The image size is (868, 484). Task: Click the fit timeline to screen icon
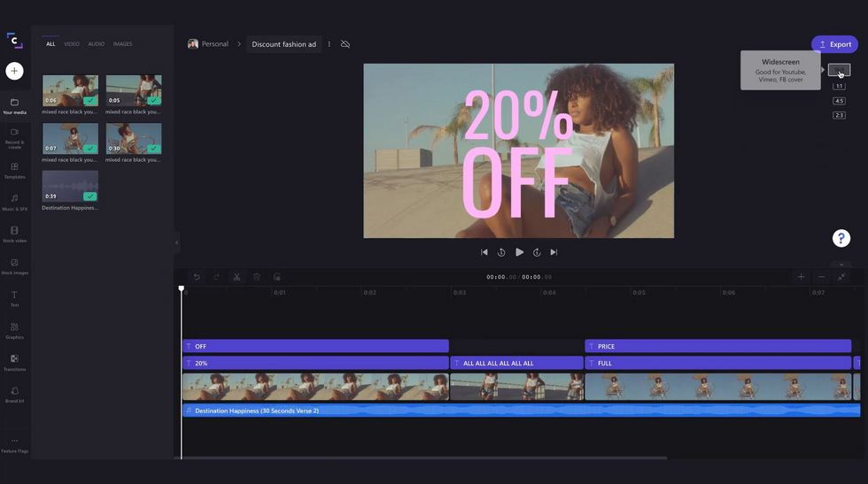tap(841, 277)
